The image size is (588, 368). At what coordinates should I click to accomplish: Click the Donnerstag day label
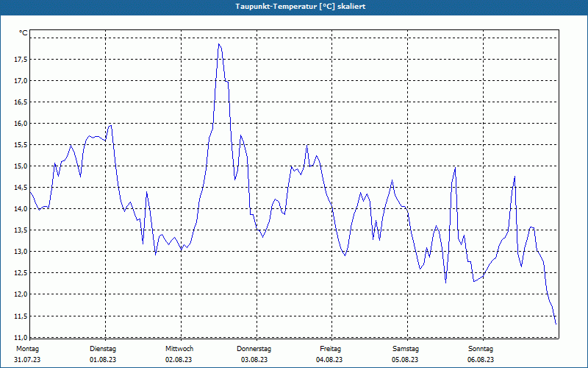(x=254, y=349)
